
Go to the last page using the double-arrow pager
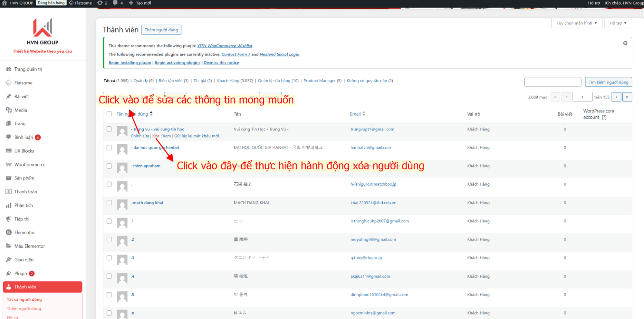click(627, 97)
